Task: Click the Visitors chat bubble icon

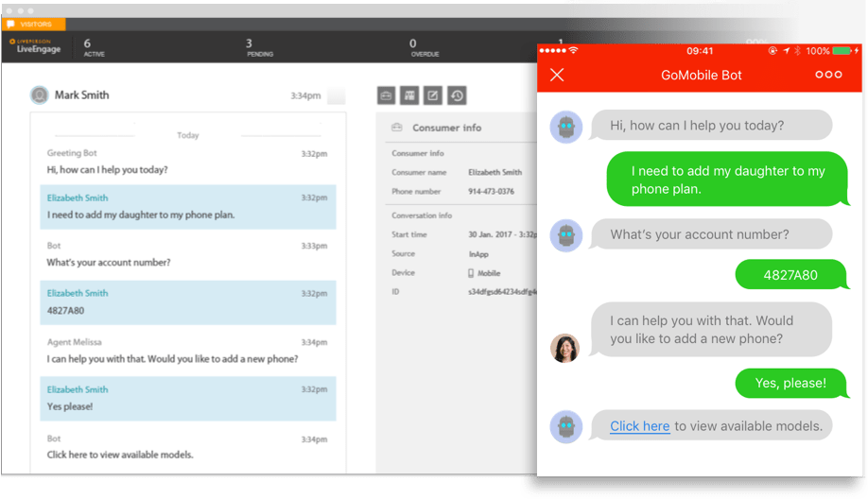Action: 10,24
